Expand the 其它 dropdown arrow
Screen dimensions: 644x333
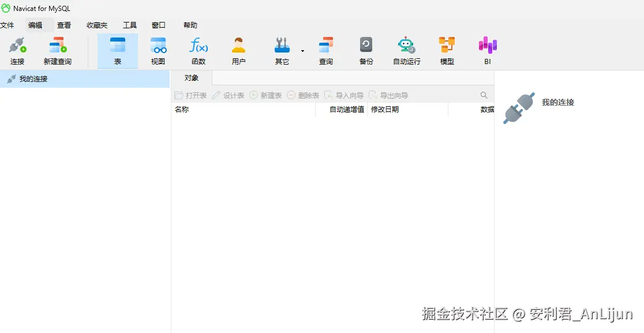[303, 51]
